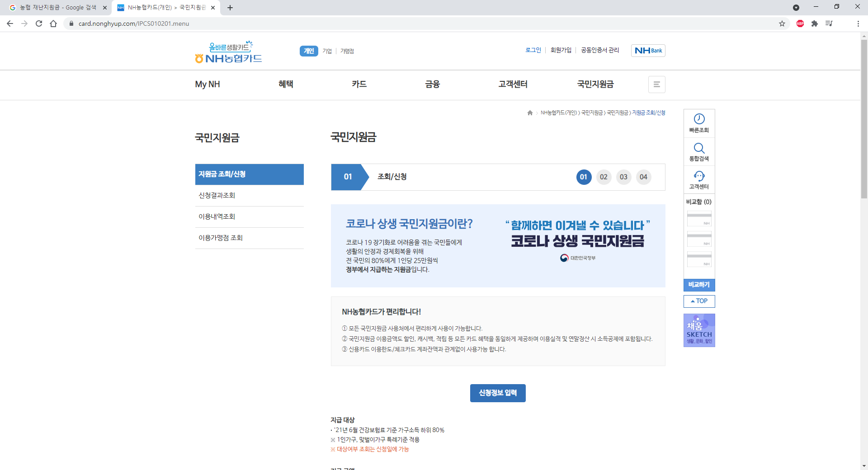Click step indicator 03
The width and height of the screenshot is (868, 470).
(x=623, y=177)
